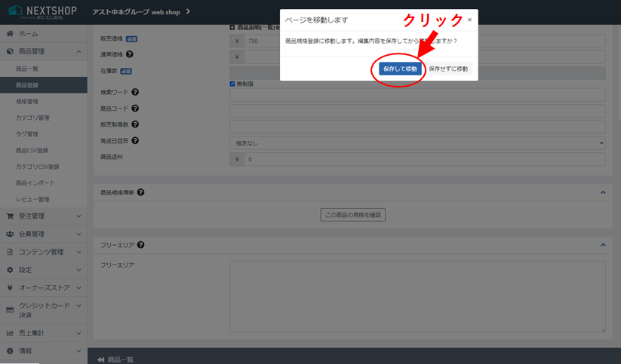The height and width of the screenshot is (364, 621).
Task: Click この商品の規格を確認 button
Action: (x=353, y=215)
